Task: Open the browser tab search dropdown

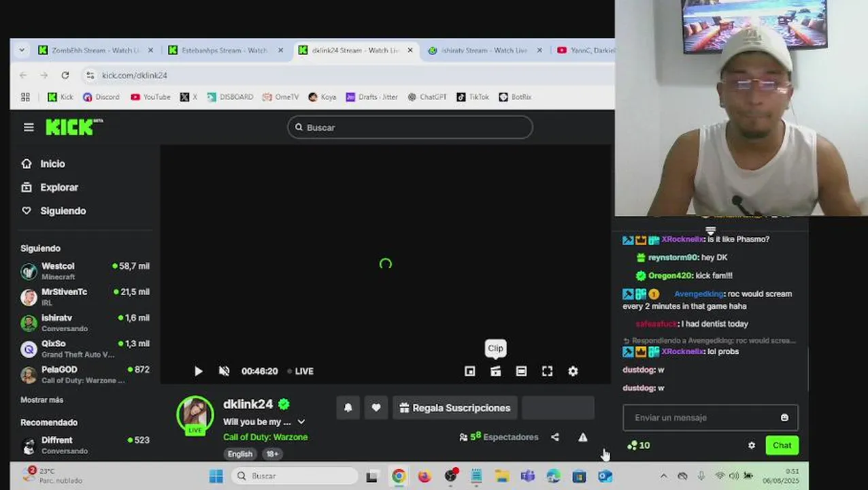Action: point(22,50)
